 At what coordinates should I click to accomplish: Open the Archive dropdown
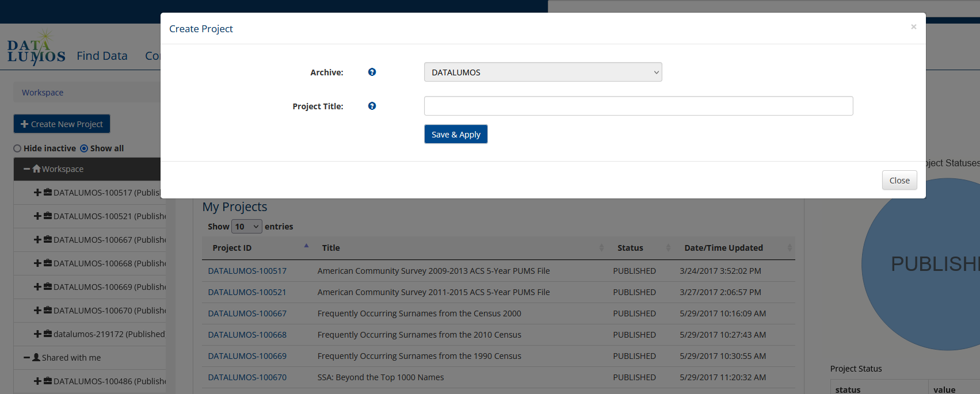[x=543, y=72]
